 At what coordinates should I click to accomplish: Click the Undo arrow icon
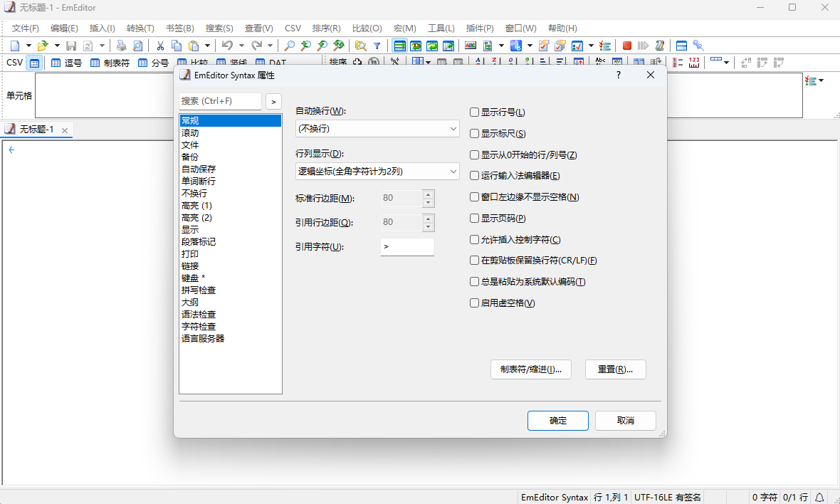click(x=226, y=46)
